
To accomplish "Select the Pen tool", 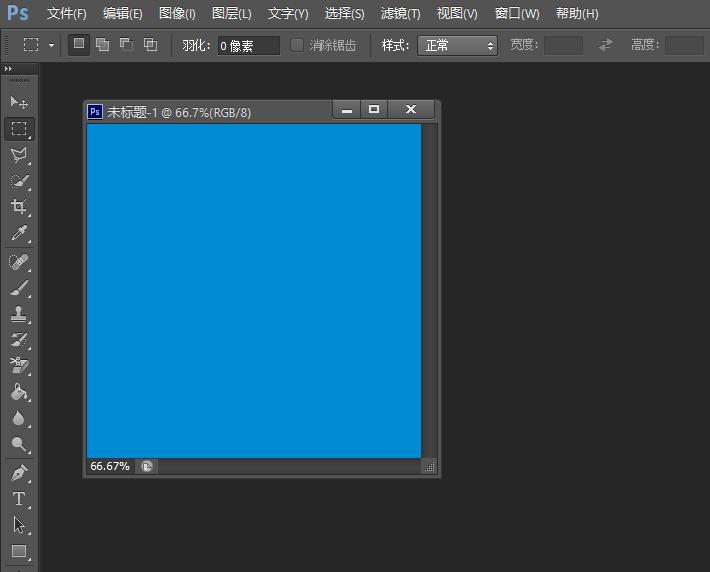I will tap(19, 473).
